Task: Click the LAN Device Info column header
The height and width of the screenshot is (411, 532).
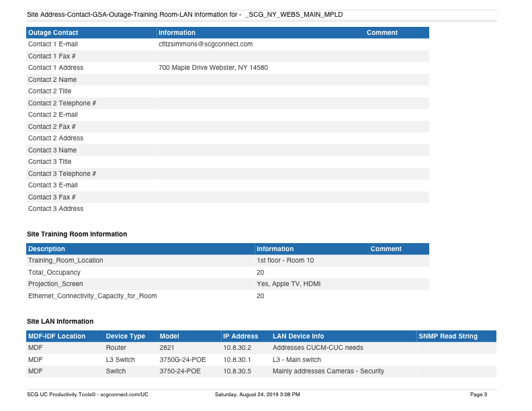Action: [298, 336]
